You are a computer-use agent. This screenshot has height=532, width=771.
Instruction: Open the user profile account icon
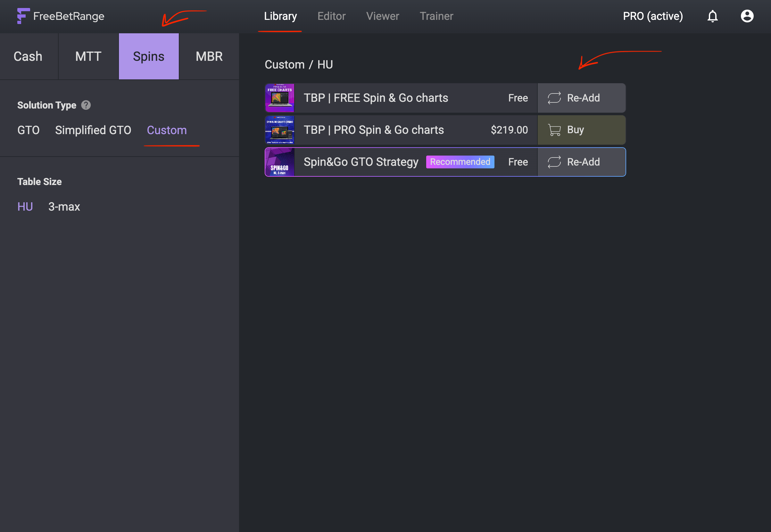[747, 16]
